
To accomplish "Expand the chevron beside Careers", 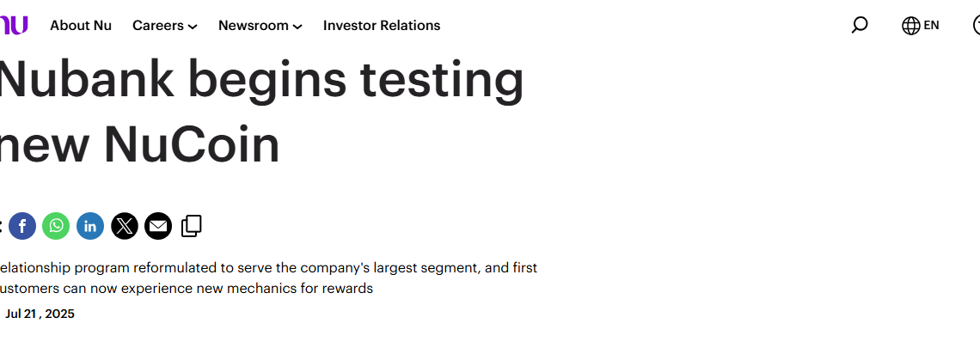I will (x=193, y=27).
